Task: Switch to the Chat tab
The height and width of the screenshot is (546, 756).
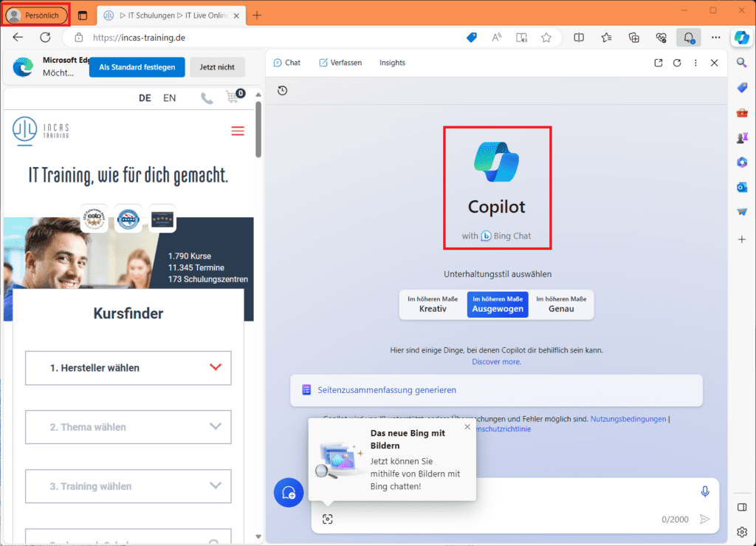Action: click(x=287, y=63)
